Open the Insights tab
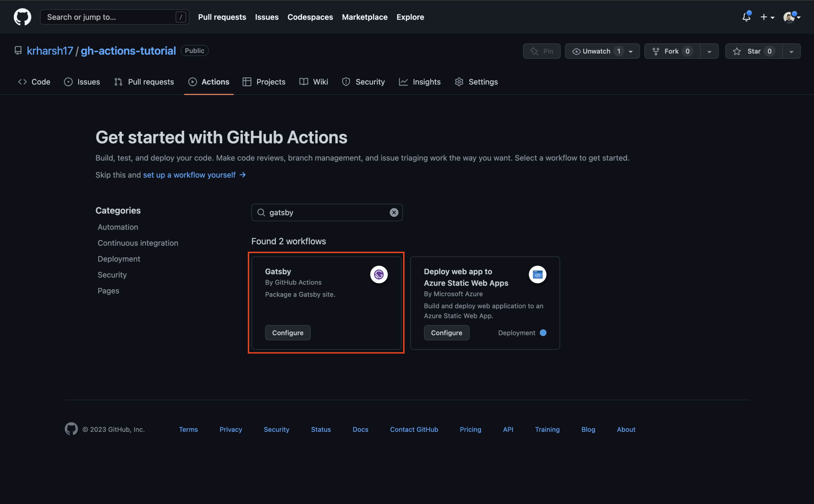This screenshot has height=504, width=814. coord(420,82)
